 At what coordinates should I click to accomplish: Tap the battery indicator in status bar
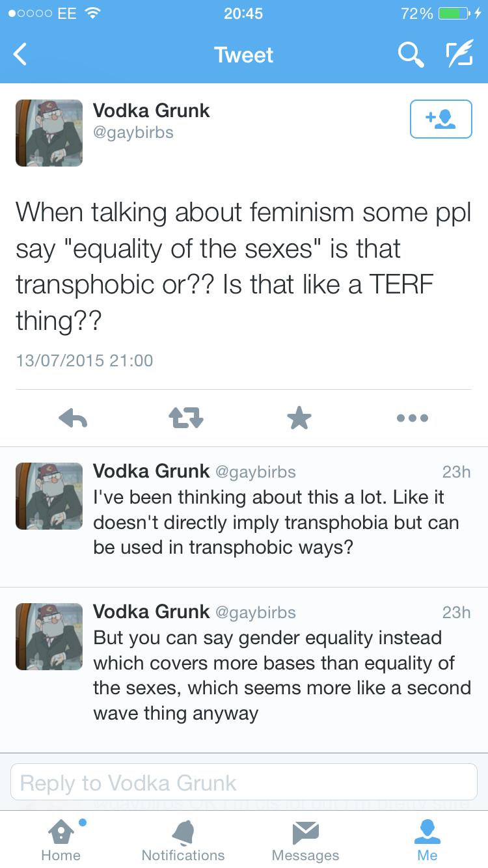point(455,13)
